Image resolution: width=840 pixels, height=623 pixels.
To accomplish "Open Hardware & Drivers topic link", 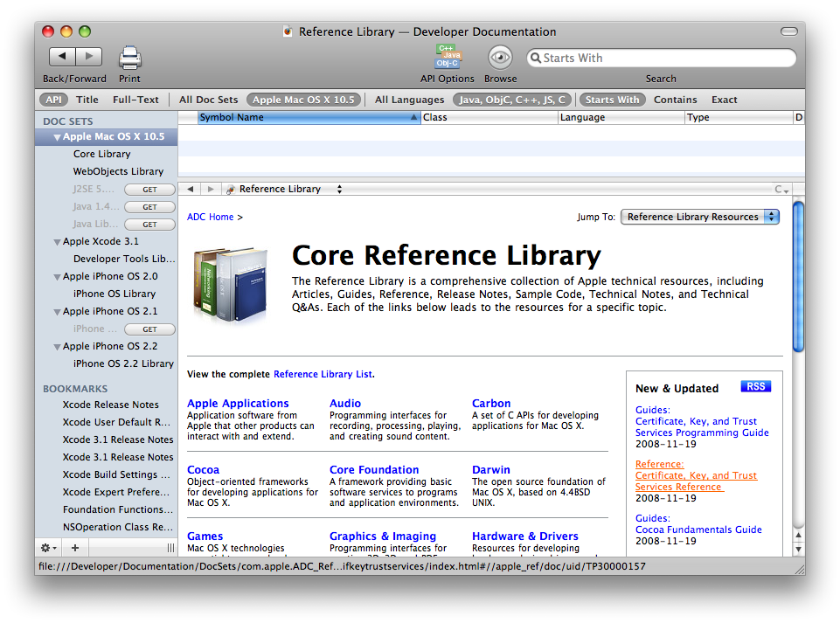I will click(x=525, y=536).
